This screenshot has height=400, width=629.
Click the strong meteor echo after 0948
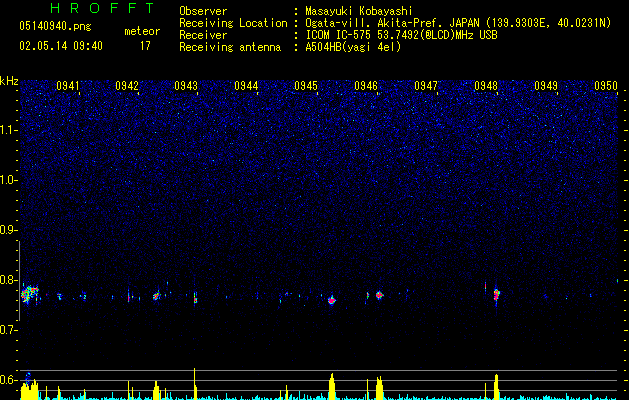click(x=496, y=294)
